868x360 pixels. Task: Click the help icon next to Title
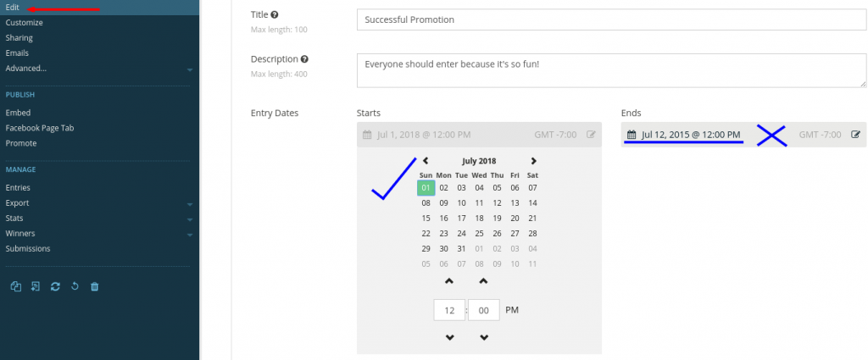275,15
